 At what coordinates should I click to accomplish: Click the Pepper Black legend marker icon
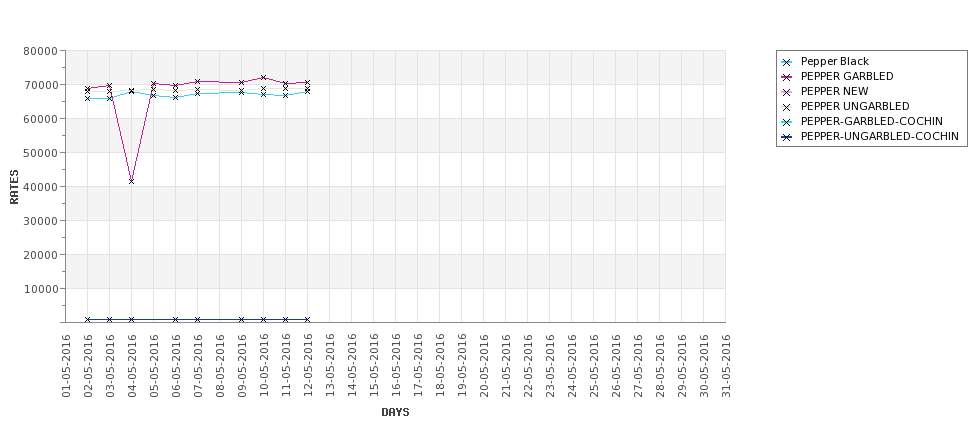pos(787,62)
